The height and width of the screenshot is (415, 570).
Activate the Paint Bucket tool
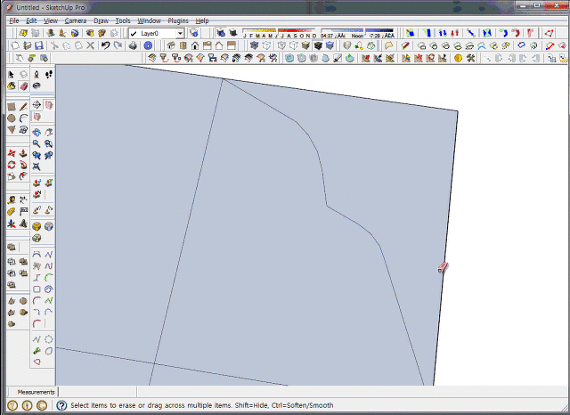tap(11, 86)
